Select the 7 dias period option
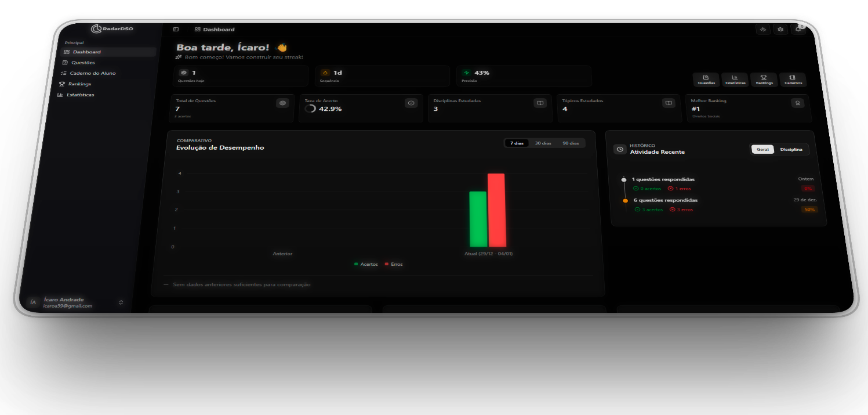This screenshot has width=868, height=415. 517,143
